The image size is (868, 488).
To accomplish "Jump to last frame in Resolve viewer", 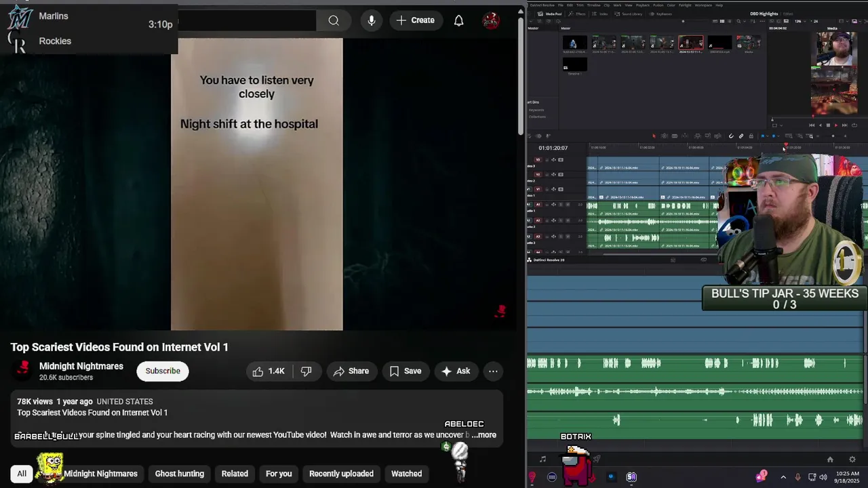I will pos(844,125).
